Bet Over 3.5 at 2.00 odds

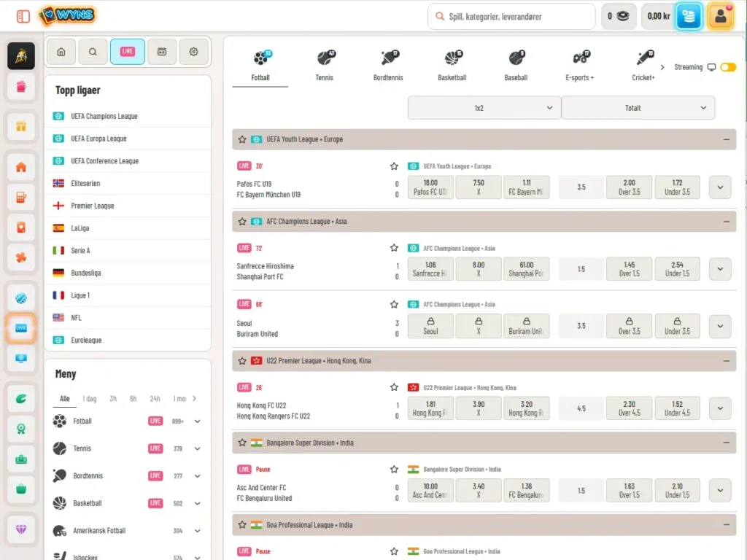(x=630, y=187)
